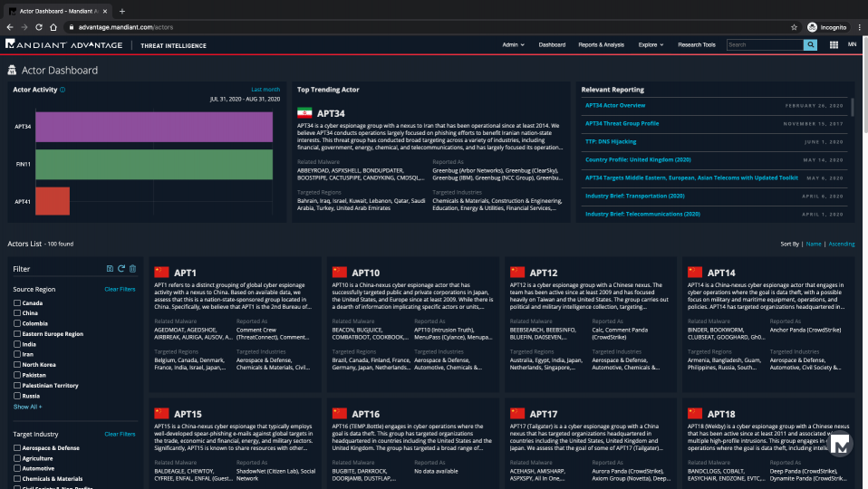
Task: Open the Dashboard nav item
Action: coord(552,44)
